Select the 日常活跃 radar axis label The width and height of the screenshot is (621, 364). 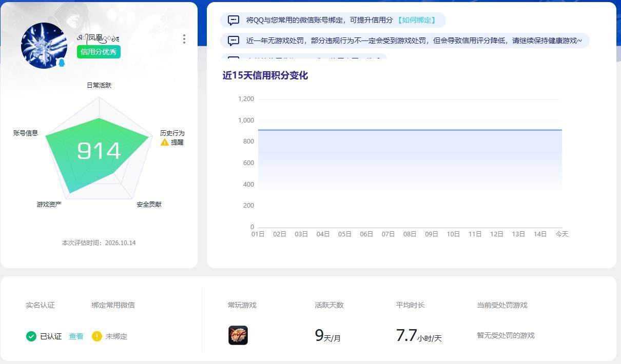click(x=99, y=85)
